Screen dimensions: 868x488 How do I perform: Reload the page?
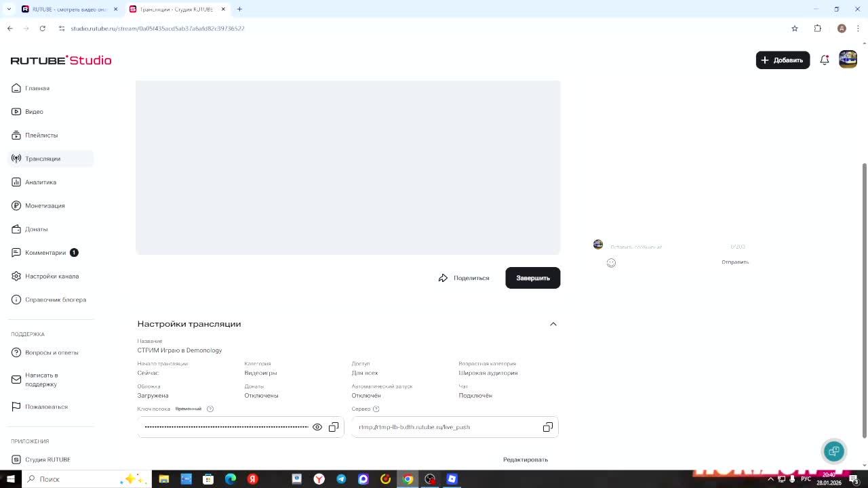tap(42, 28)
